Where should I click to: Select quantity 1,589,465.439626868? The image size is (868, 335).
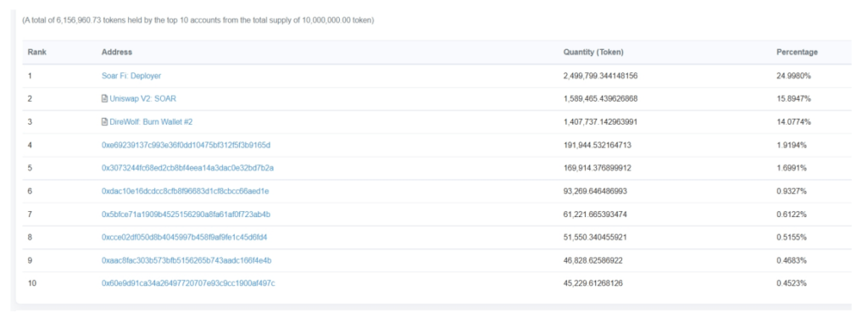600,98
